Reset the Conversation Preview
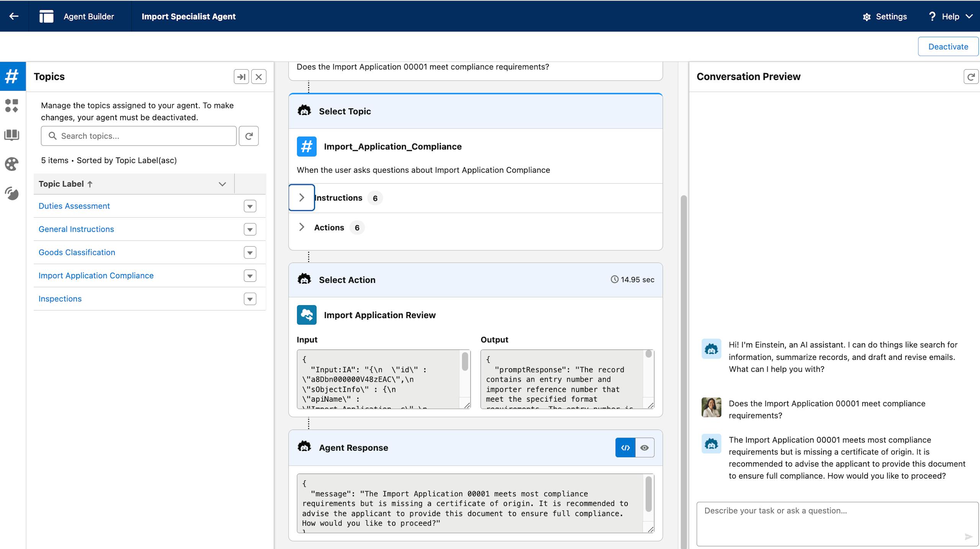980x549 pixels. point(970,77)
